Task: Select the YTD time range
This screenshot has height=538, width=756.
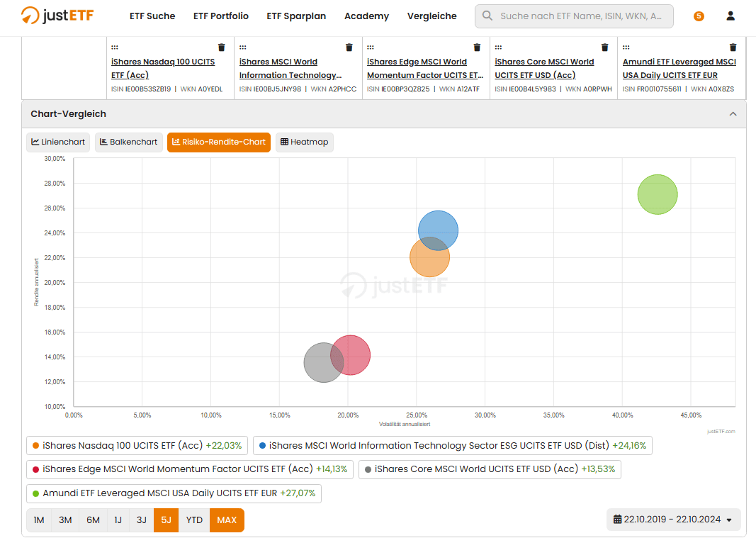Action: pos(194,520)
